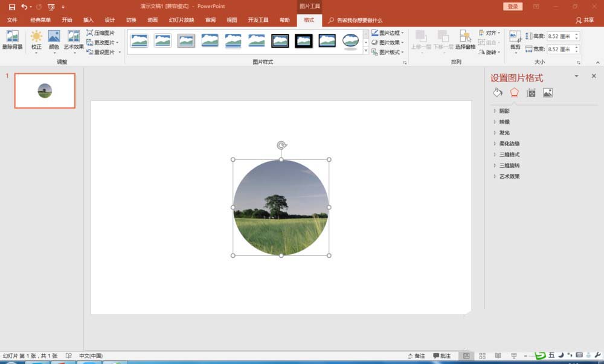Switch to the Design (设计) tab

point(110,20)
